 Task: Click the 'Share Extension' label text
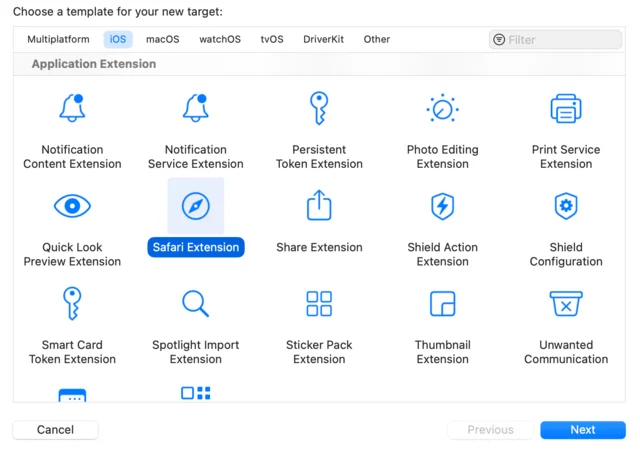click(319, 247)
